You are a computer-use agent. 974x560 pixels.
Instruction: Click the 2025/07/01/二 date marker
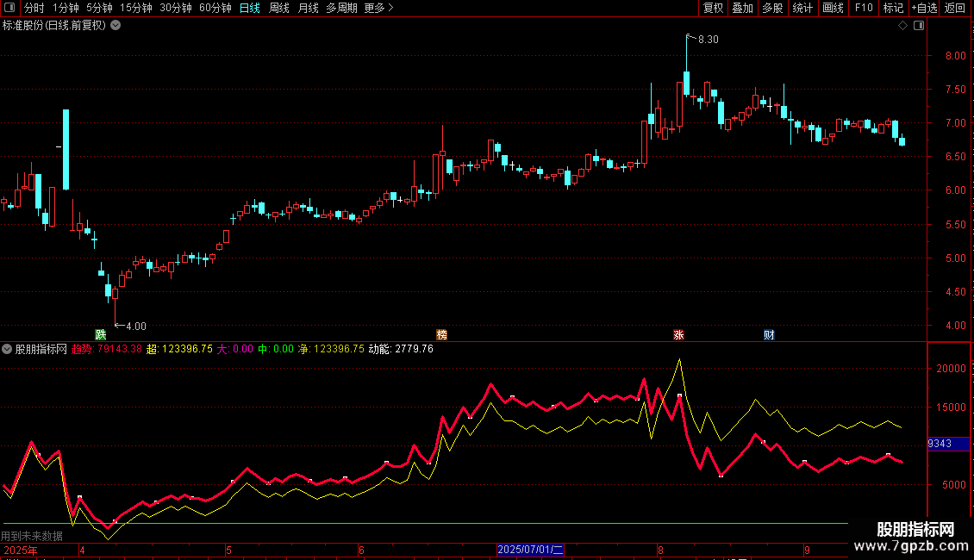[x=530, y=550]
